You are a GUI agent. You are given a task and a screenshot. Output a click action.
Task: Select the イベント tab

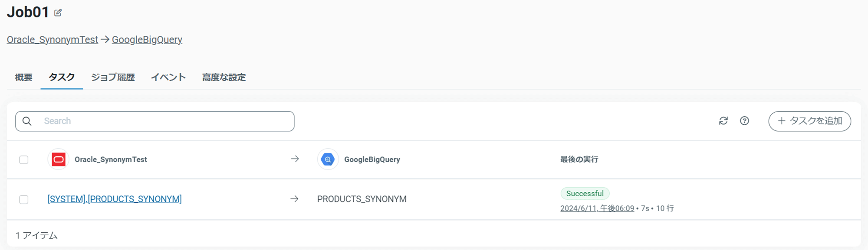(168, 78)
